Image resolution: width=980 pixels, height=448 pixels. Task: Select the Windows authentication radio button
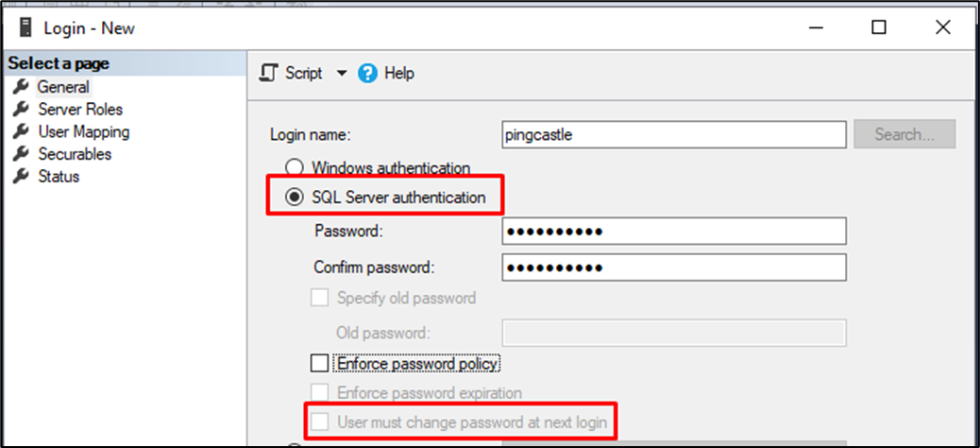click(294, 167)
